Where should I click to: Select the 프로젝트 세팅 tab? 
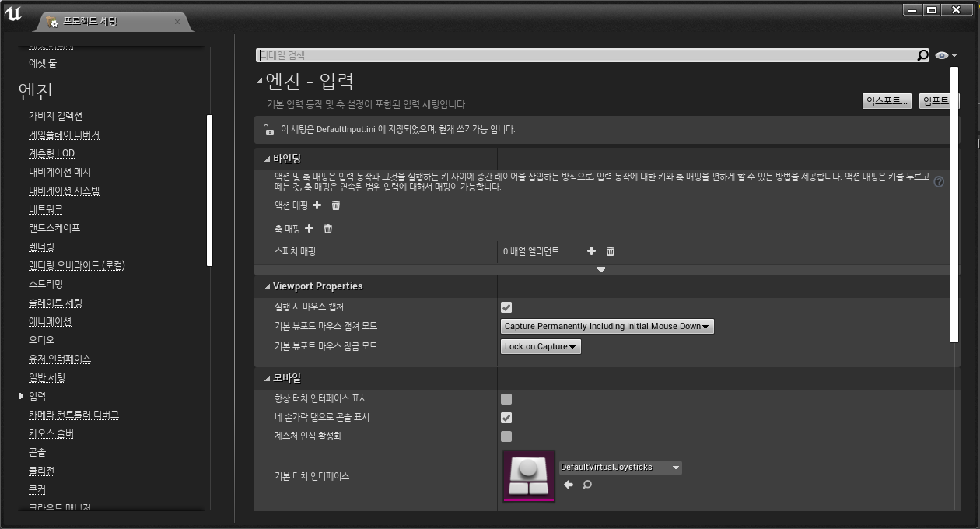point(114,22)
